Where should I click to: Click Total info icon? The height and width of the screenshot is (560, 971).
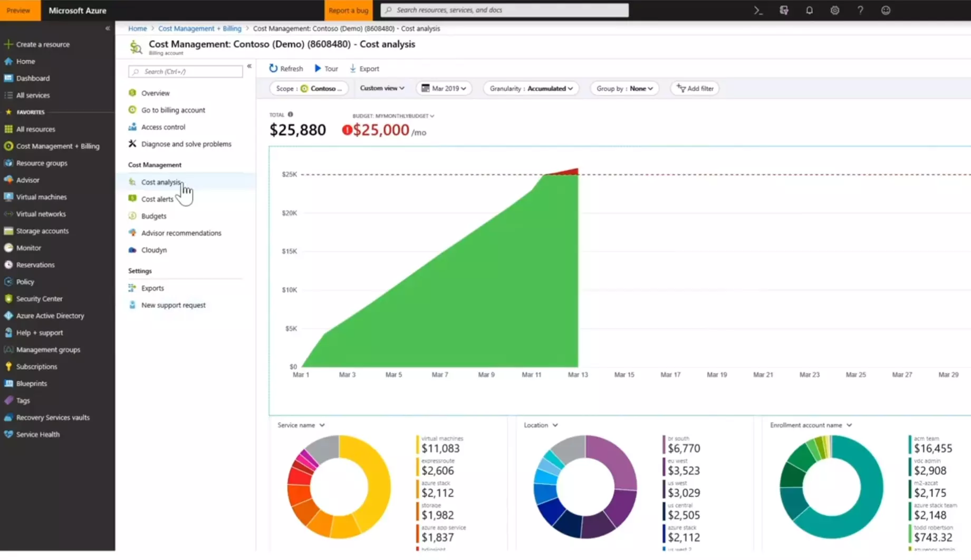pos(290,114)
